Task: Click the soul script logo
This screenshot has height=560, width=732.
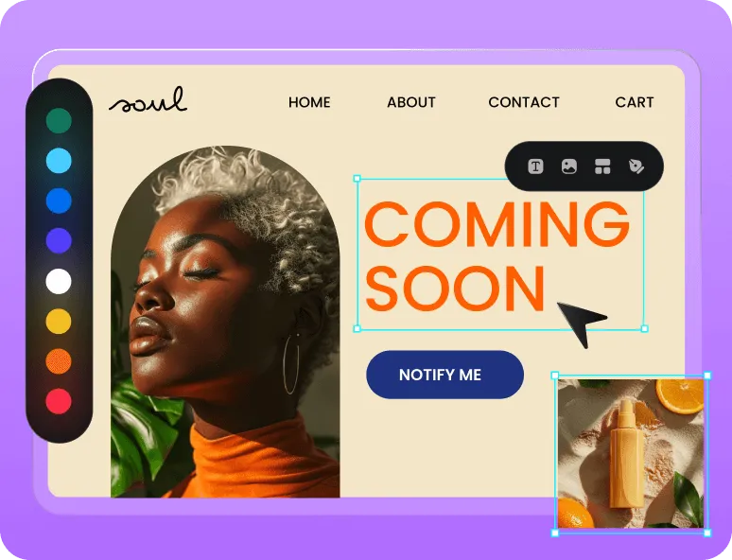Action: (x=148, y=99)
